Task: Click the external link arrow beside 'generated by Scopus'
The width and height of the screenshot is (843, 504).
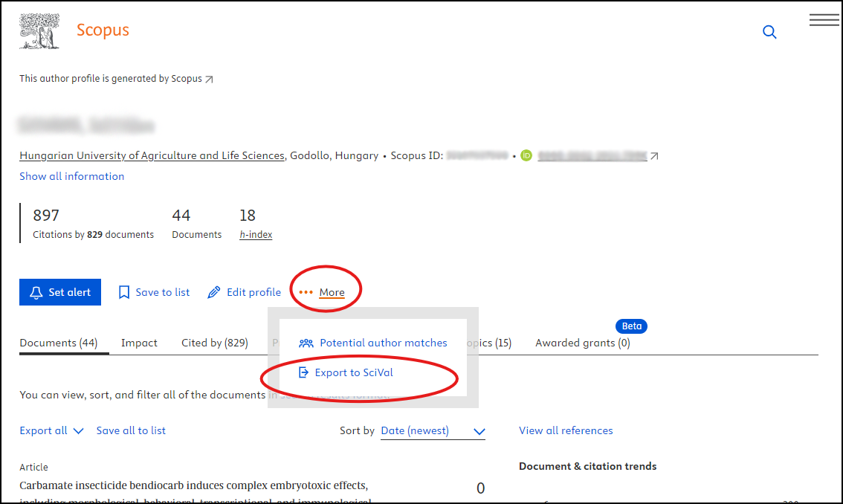Action: (x=209, y=79)
